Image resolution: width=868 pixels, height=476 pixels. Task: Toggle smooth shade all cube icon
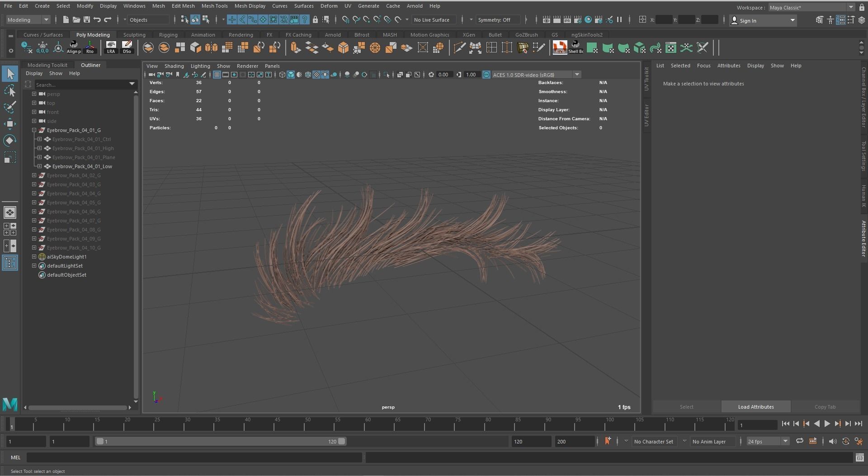click(x=291, y=75)
